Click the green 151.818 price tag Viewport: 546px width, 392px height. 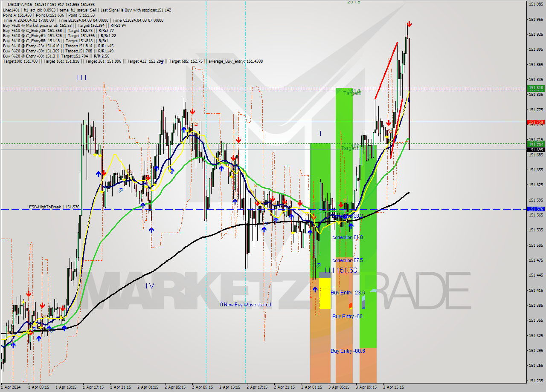pyautogui.click(x=536, y=88)
